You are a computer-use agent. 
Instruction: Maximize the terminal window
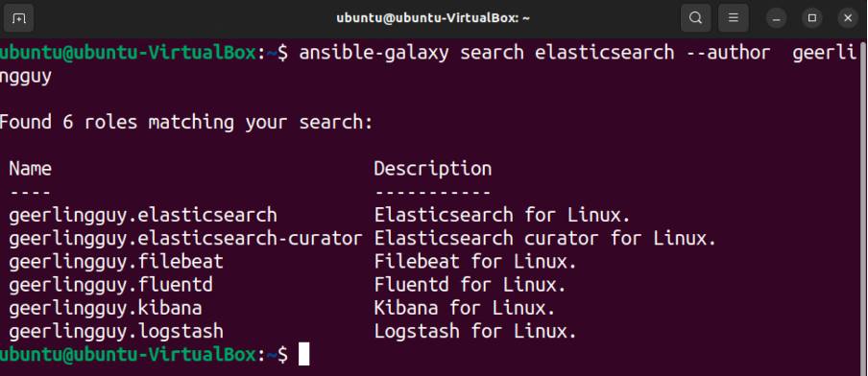coord(812,18)
